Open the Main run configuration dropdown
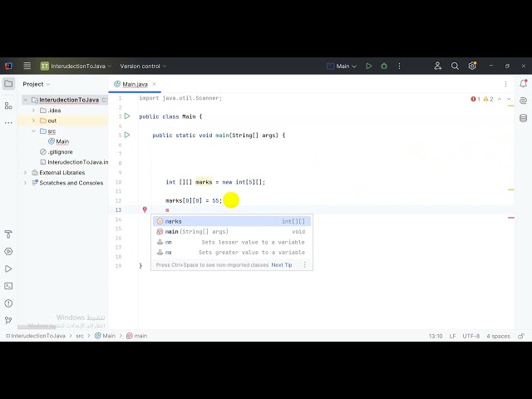Image resolution: width=532 pixels, height=399 pixels. 342,66
